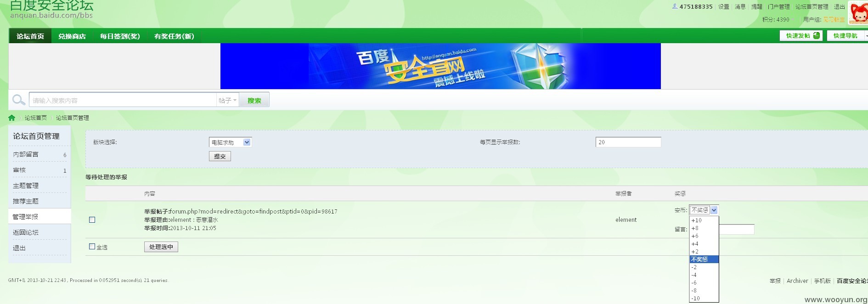Click the 提交 submit button
The image size is (868, 304).
[x=220, y=156]
